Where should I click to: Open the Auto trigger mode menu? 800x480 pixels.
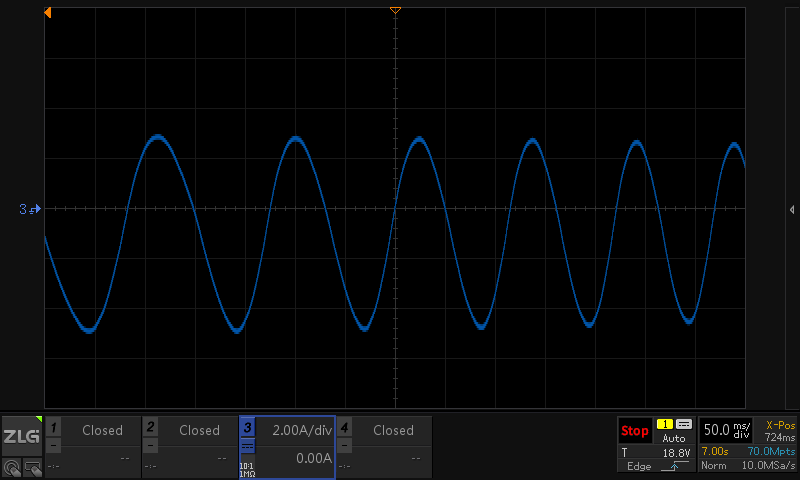pyautogui.click(x=674, y=438)
